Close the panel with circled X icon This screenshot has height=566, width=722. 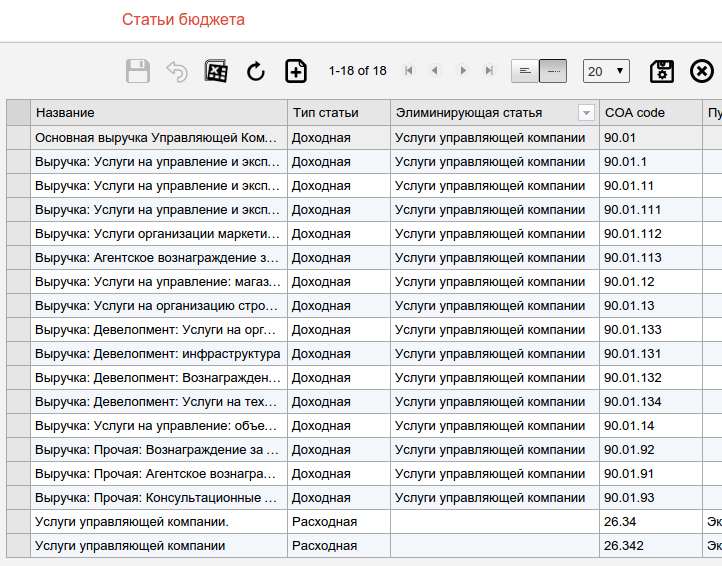703,71
